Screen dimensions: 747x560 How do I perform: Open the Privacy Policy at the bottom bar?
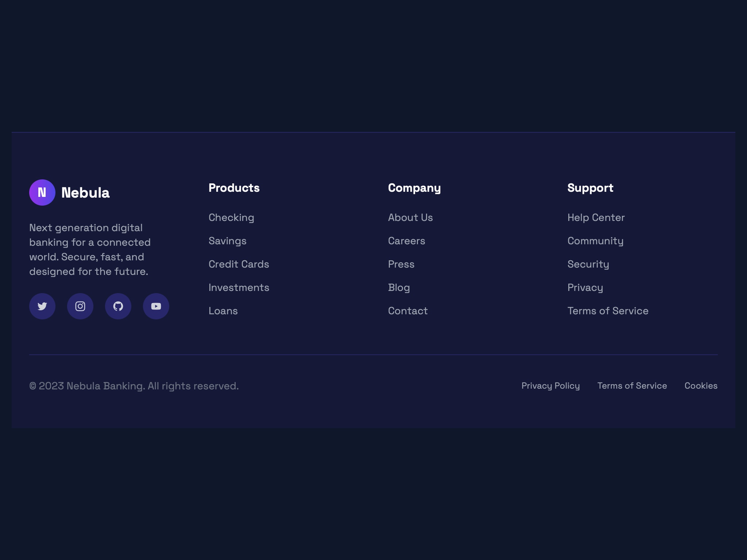tap(551, 385)
